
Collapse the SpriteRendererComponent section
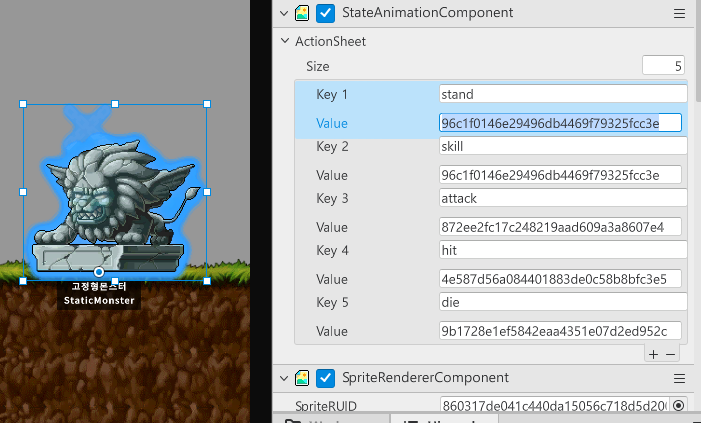click(284, 378)
